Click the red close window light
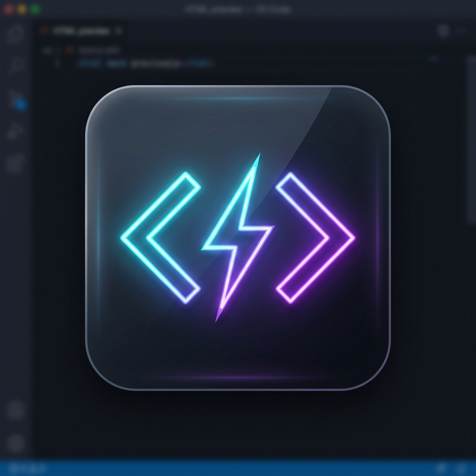 tap(8, 9)
